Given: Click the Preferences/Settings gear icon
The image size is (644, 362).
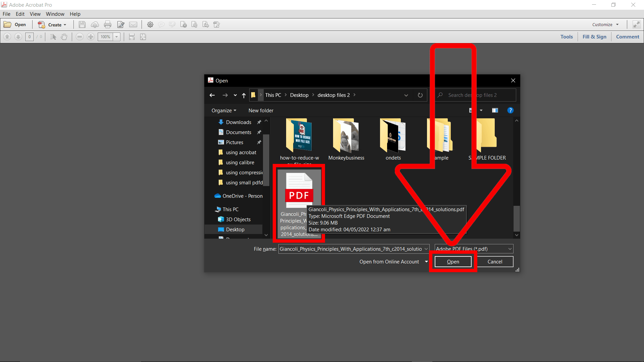Looking at the screenshot, I should 150,24.
